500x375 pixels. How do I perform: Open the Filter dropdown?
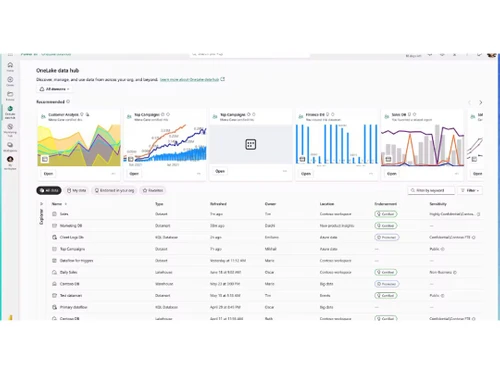470,190
